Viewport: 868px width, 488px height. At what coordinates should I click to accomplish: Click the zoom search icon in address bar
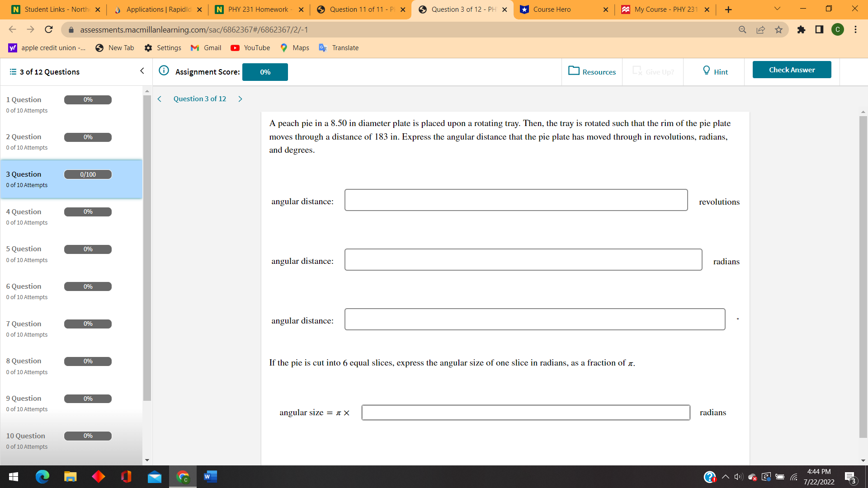[743, 30]
